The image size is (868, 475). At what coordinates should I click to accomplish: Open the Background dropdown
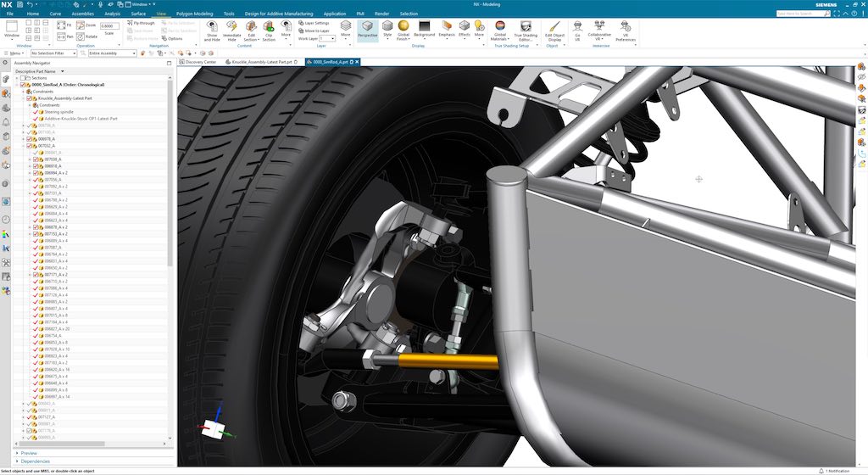pyautogui.click(x=424, y=29)
